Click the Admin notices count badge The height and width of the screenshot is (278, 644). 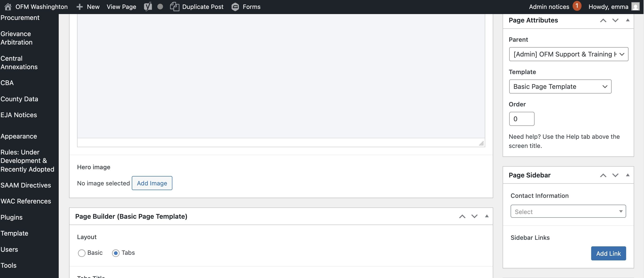[577, 6]
